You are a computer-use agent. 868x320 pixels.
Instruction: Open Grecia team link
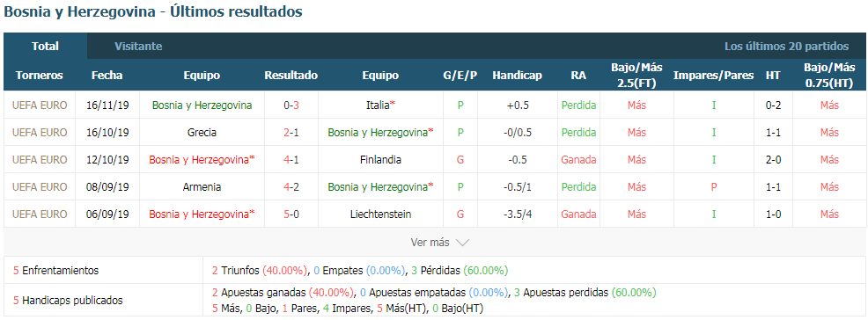tap(202, 133)
